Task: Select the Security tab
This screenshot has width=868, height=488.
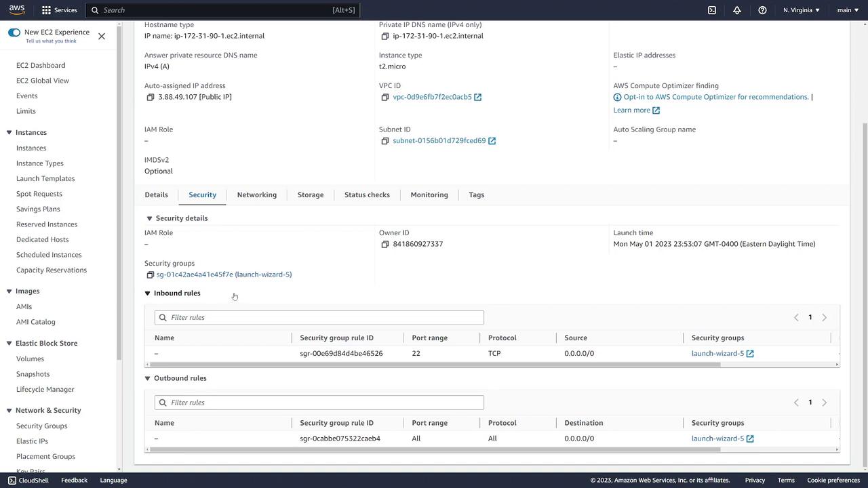Action: [202, 195]
